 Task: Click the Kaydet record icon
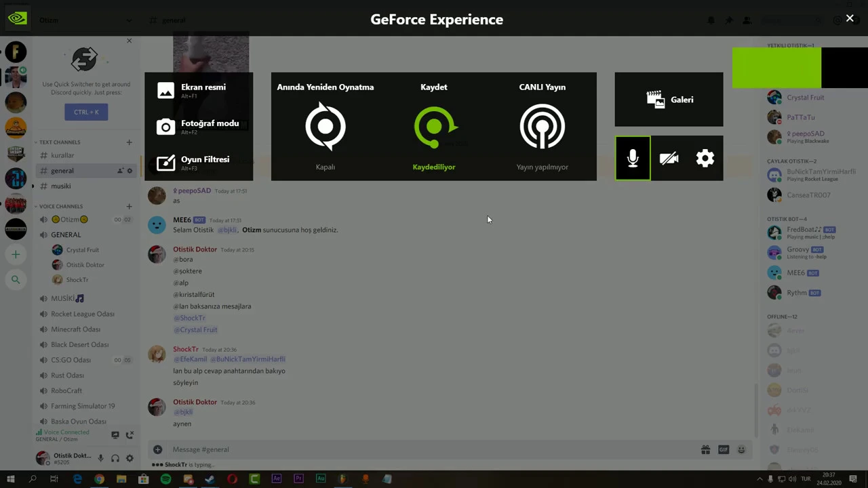click(x=434, y=126)
